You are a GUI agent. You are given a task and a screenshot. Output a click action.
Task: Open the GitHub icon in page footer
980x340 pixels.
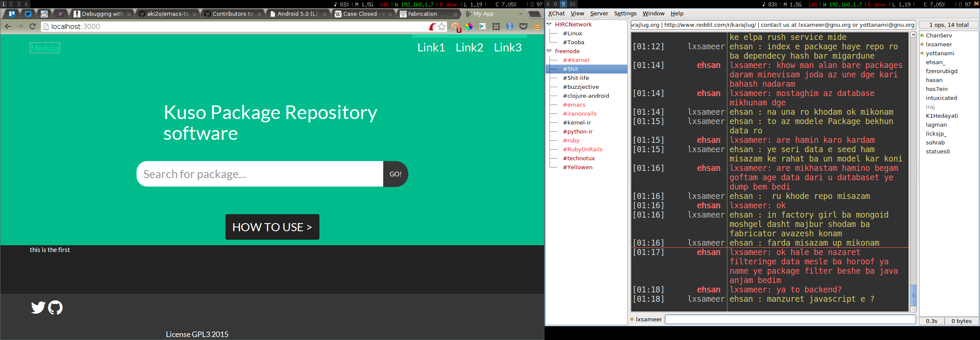point(55,307)
